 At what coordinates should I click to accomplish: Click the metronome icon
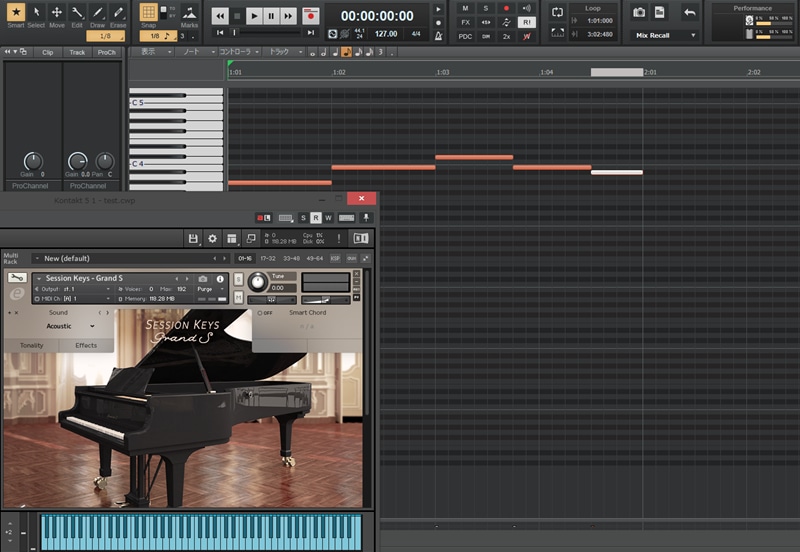[438, 36]
